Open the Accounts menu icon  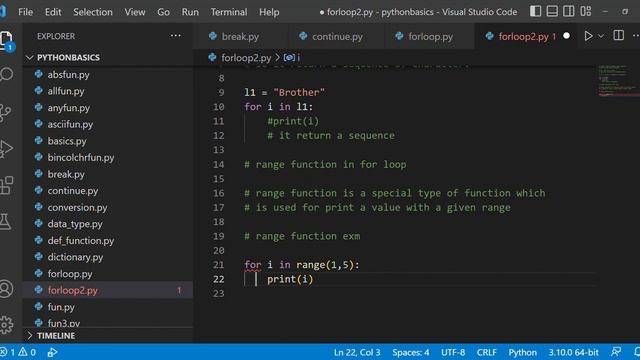pos(6,289)
